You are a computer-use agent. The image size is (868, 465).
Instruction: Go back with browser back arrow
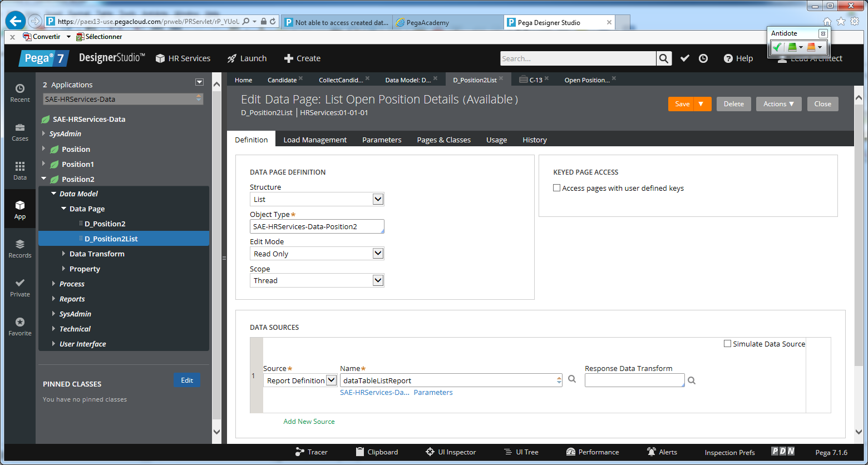[x=16, y=21]
